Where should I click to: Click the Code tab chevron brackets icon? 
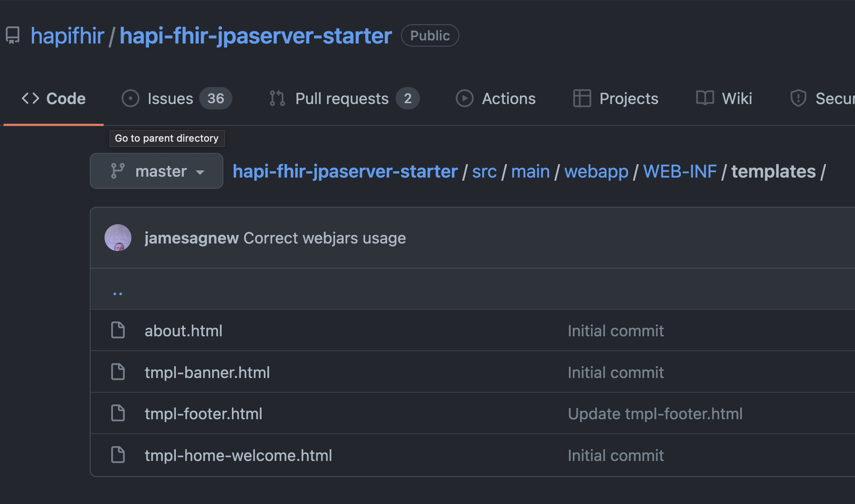coord(31,98)
